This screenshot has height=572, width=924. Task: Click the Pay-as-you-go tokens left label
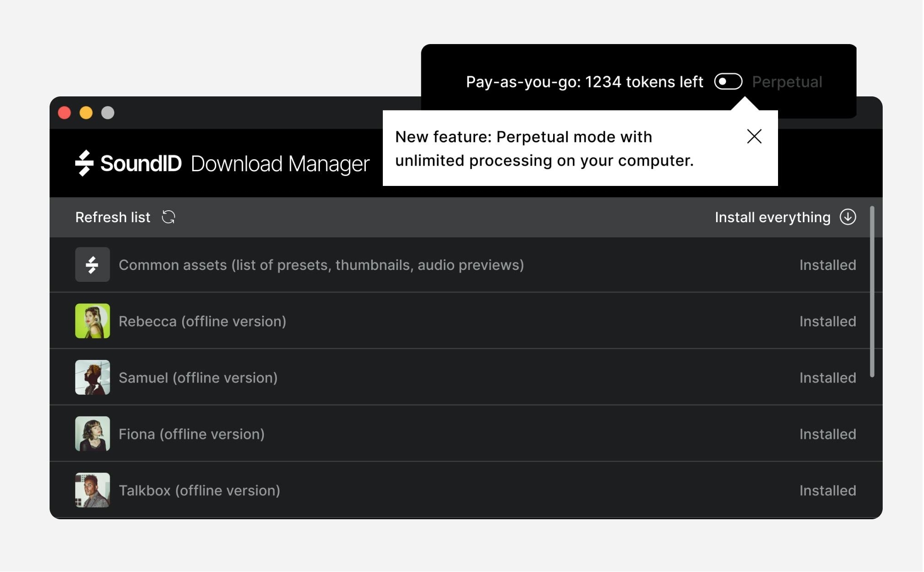(584, 82)
